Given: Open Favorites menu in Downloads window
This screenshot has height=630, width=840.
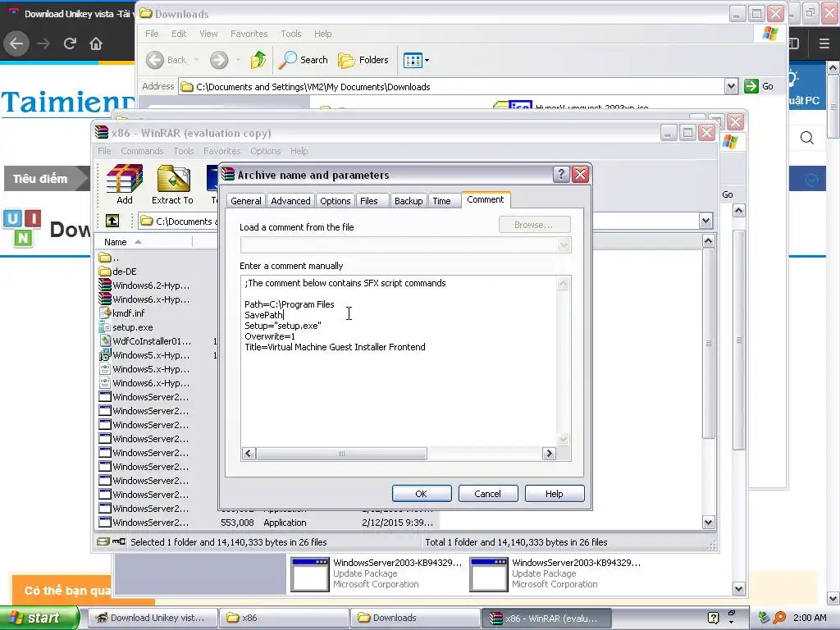Looking at the screenshot, I should tap(249, 34).
